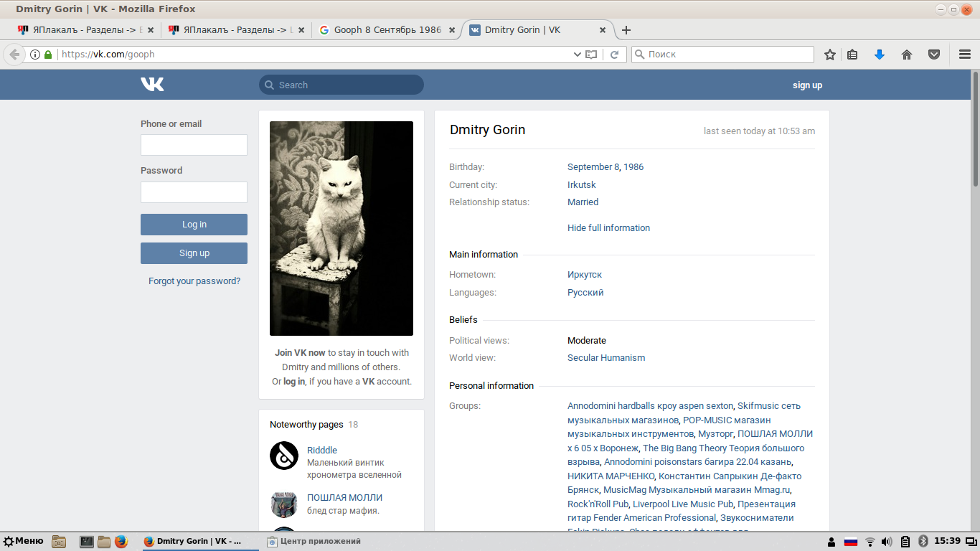
Task: Open the Firefox hamburger menu
Action: pos(965,55)
